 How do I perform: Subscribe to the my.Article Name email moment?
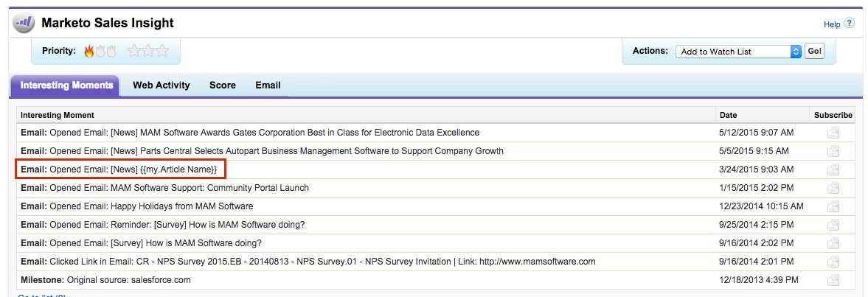(x=833, y=170)
